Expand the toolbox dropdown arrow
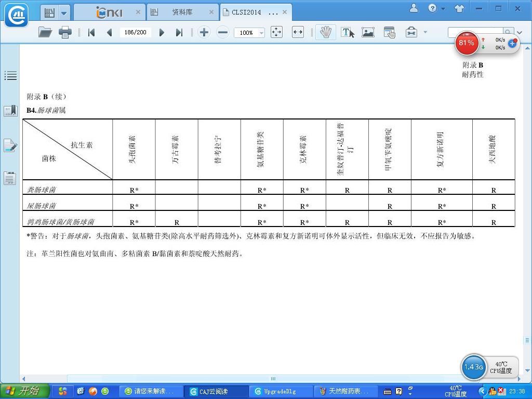The width and height of the screenshot is (532, 399). point(425,32)
